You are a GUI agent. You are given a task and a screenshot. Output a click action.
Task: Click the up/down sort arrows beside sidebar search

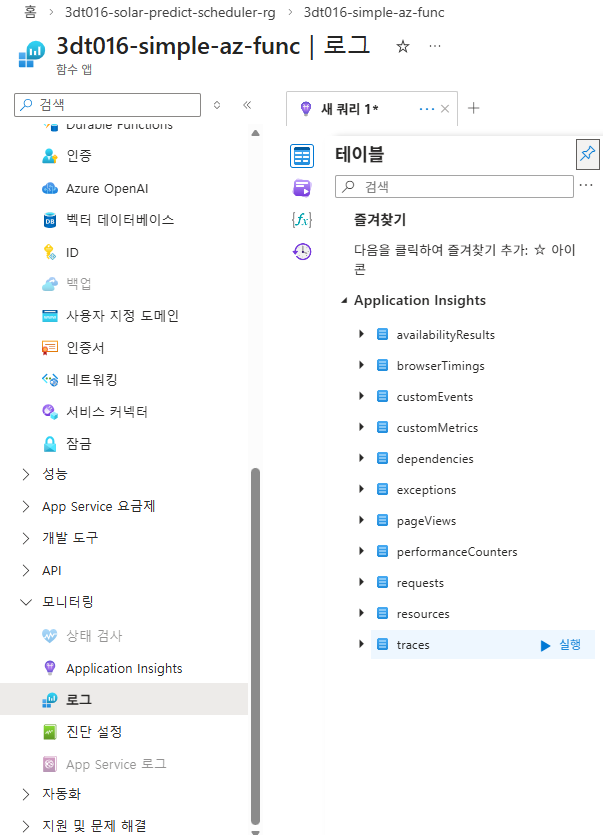click(x=217, y=105)
